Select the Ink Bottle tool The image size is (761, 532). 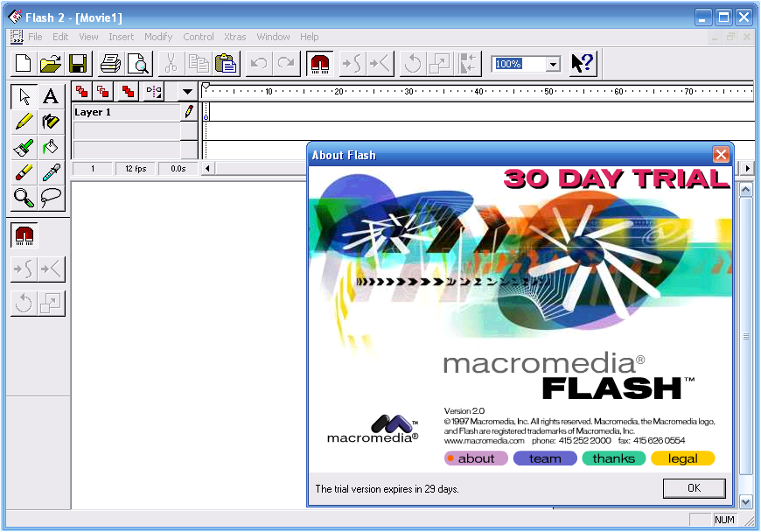pos(51,122)
